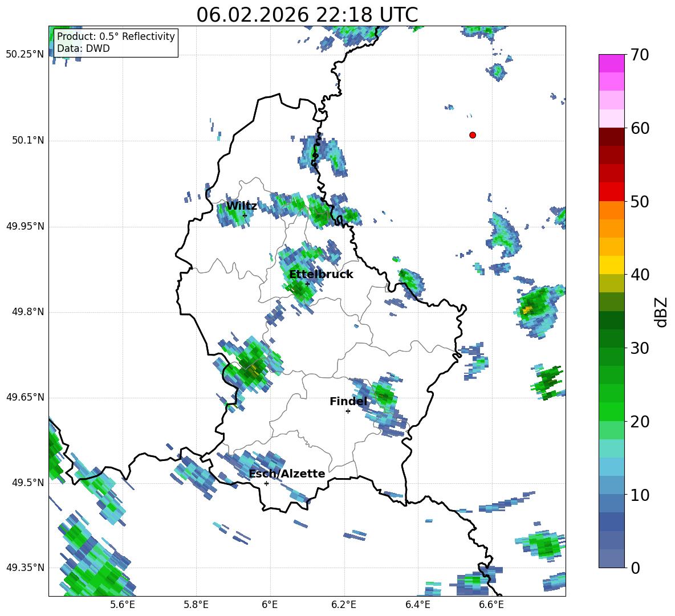Click the 6.2°E longitude label

[x=344, y=605]
